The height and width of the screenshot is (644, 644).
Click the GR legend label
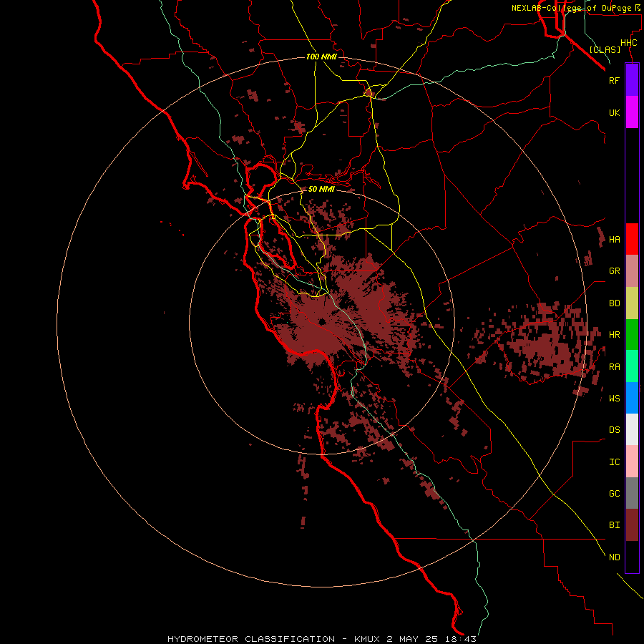615,271
